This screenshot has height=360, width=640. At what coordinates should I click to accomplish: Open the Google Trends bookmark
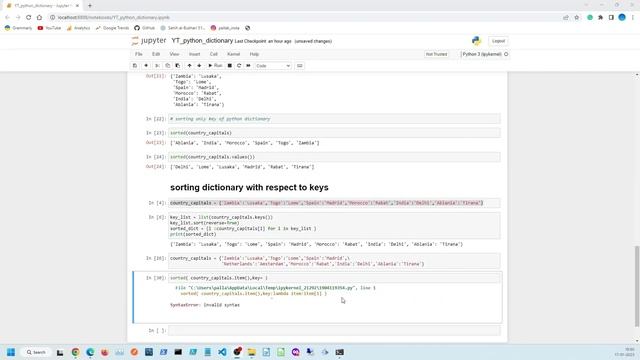(x=112, y=28)
